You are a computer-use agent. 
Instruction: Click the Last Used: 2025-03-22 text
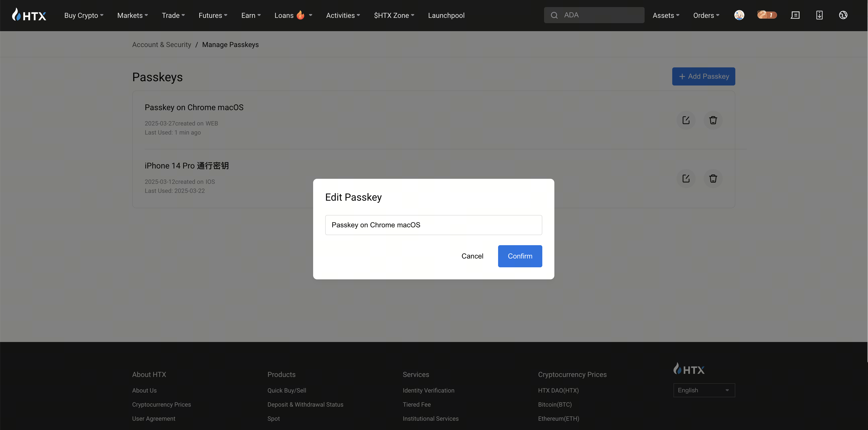175,191
